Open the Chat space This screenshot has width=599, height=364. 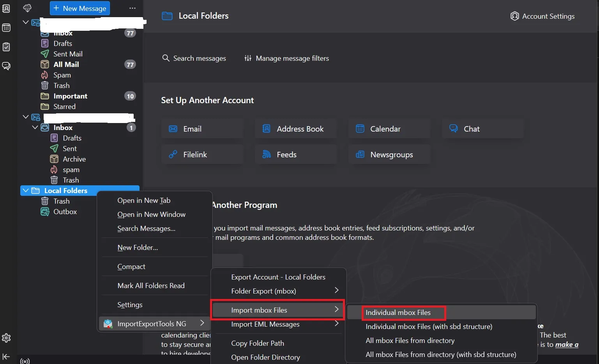pos(7,66)
